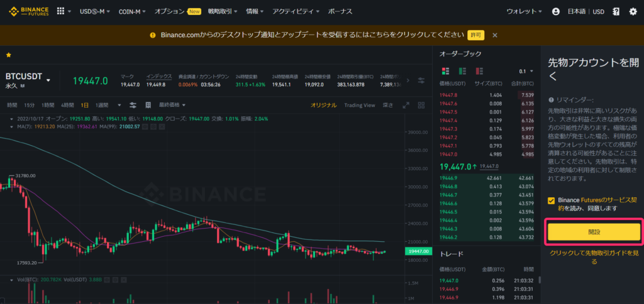Tick the Binance Futures service agreement checkbox
Image resolution: width=644 pixels, height=304 pixels.
point(551,200)
